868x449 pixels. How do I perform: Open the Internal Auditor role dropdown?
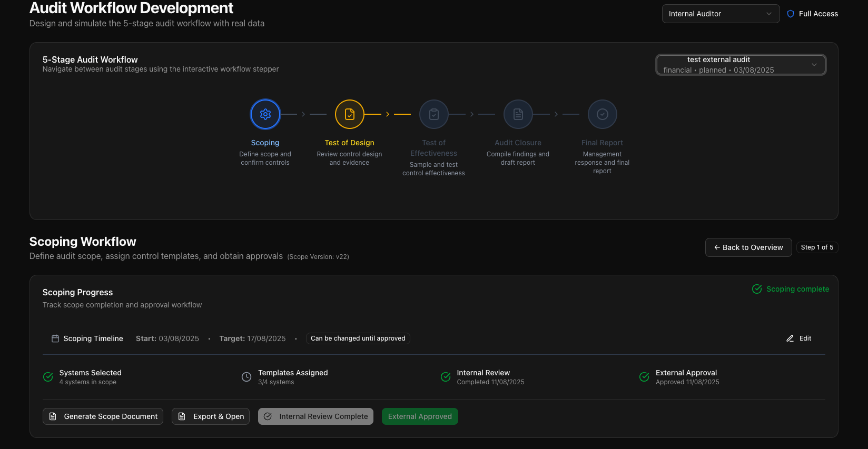click(720, 14)
